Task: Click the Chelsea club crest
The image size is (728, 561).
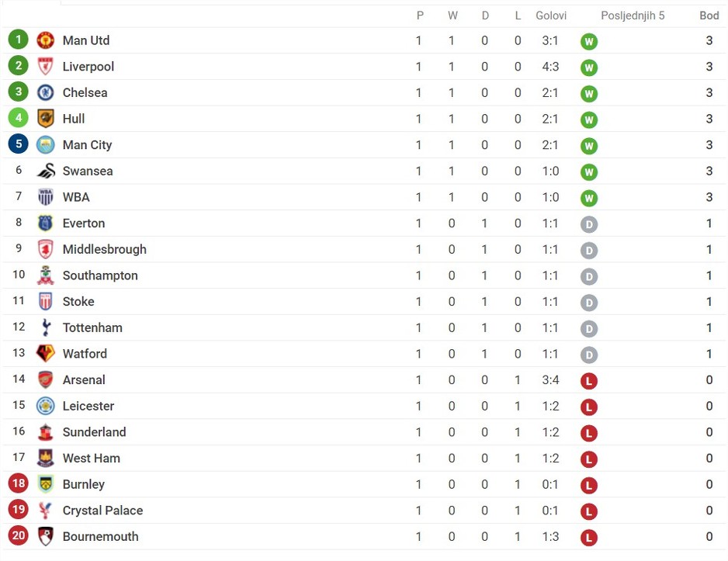Action: pyautogui.click(x=46, y=92)
